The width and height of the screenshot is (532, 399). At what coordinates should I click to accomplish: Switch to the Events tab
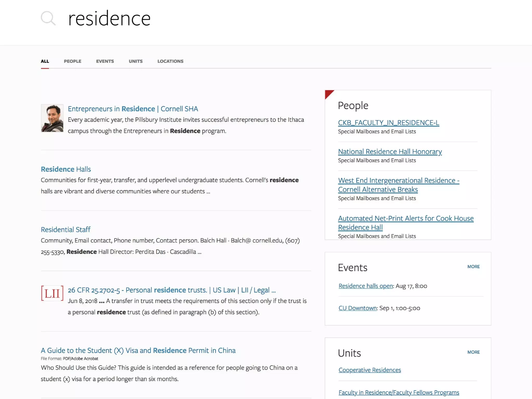[105, 61]
